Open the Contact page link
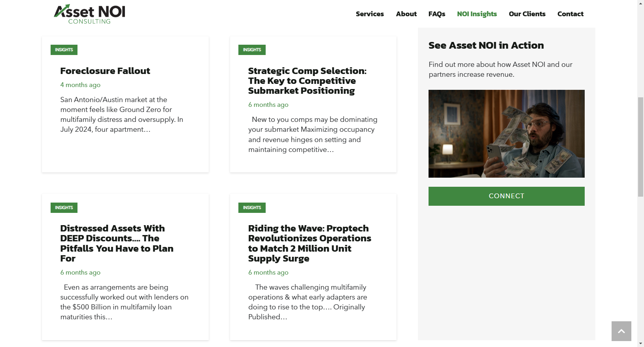The width and height of the screenshot is (644, 347). click(570, 14)
